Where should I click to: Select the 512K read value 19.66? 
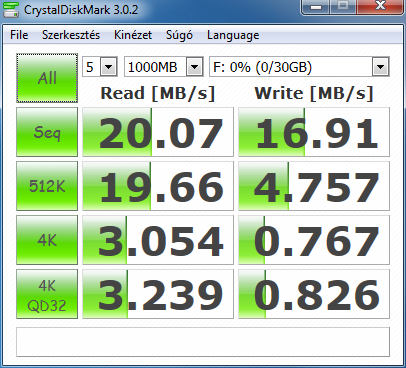pyautogui.click(x=158, y=186)
